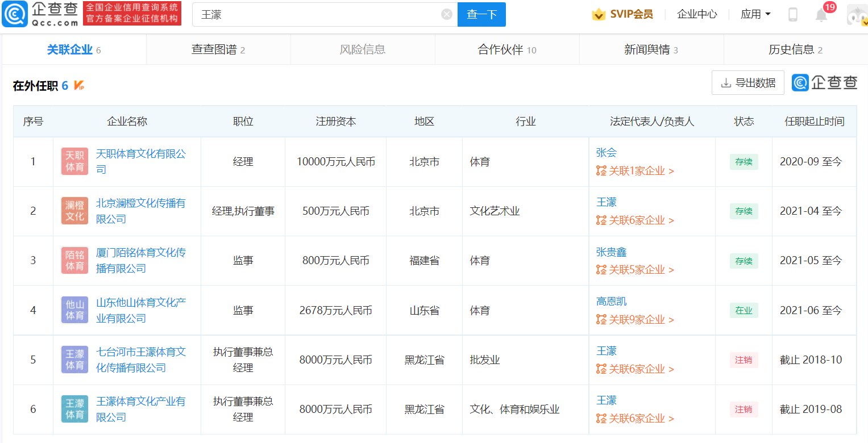Click the 在业 status tag

coord(744,310)
